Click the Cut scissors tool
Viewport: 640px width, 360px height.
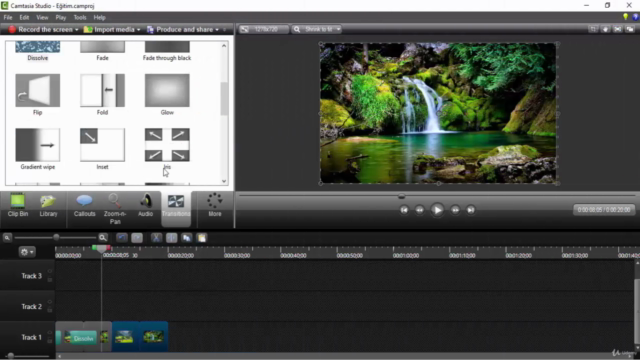pyautogui.click(x=156, y=238)
